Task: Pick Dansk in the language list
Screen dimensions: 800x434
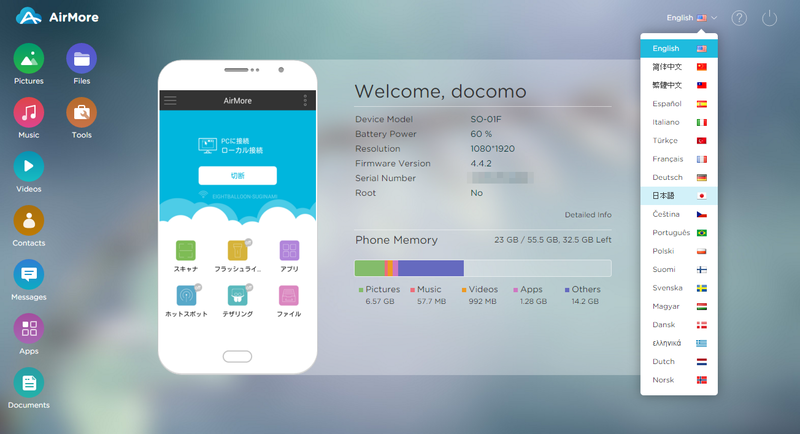Action: tap(679, 324)
